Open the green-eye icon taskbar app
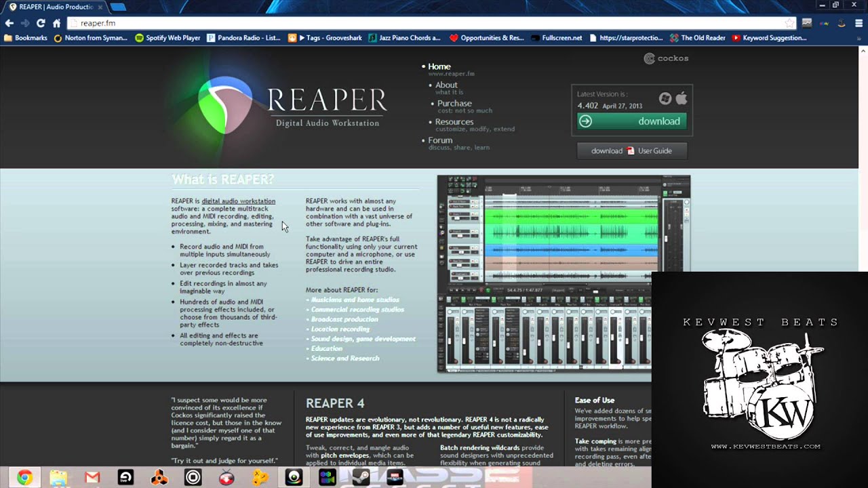The image size is (868, 488). click(x=294, y=478)
